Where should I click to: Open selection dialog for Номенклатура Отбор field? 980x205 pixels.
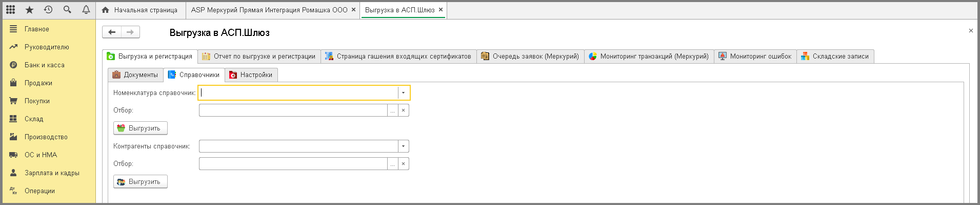click(x=393, y=110)
